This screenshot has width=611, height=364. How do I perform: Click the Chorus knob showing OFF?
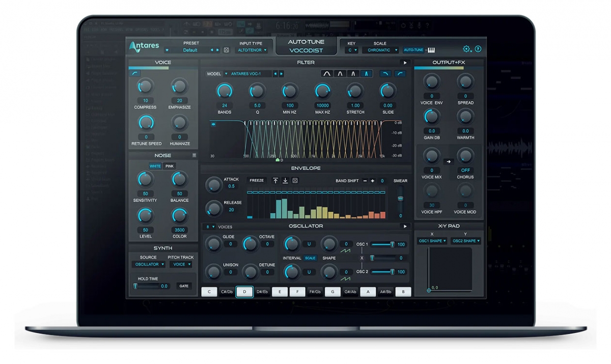click(x=465, y=156)
